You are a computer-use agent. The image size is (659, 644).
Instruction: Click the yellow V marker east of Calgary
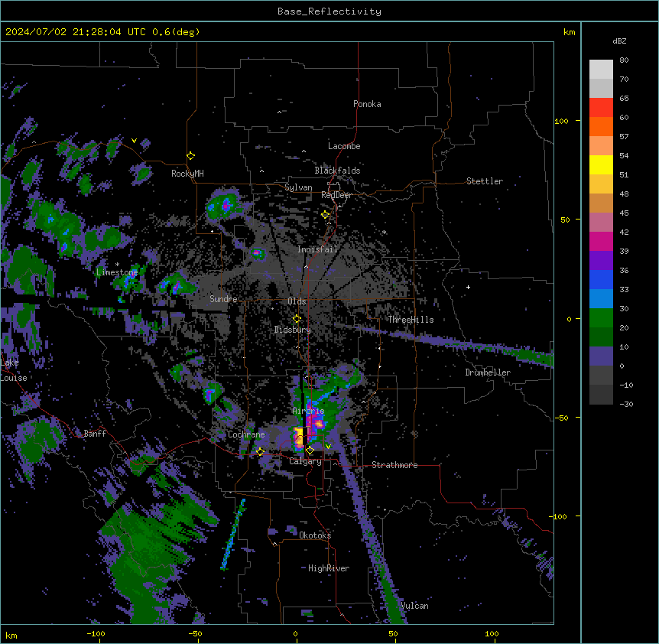click(x=328, y=447)
